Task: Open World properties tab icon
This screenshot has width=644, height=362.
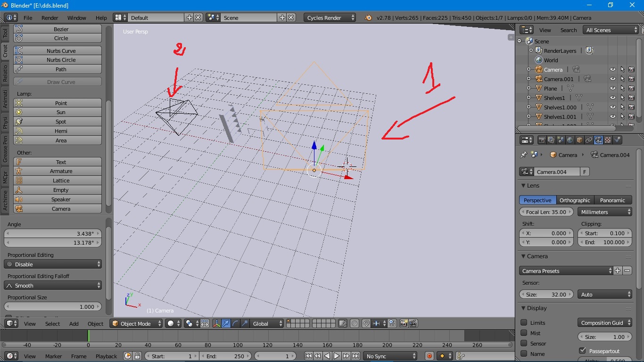Action: point(570,140)
